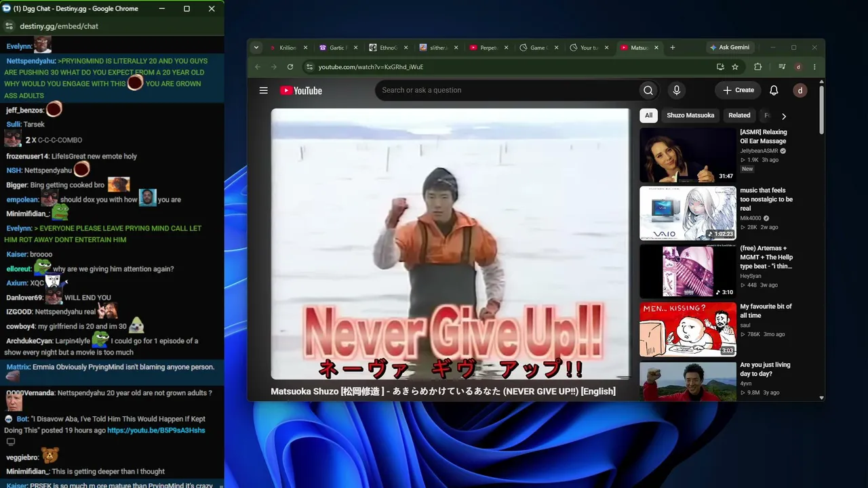The image size is (868, 488).
Task: Open the YouTube account avatar menu
Action: tap(800, 90)
